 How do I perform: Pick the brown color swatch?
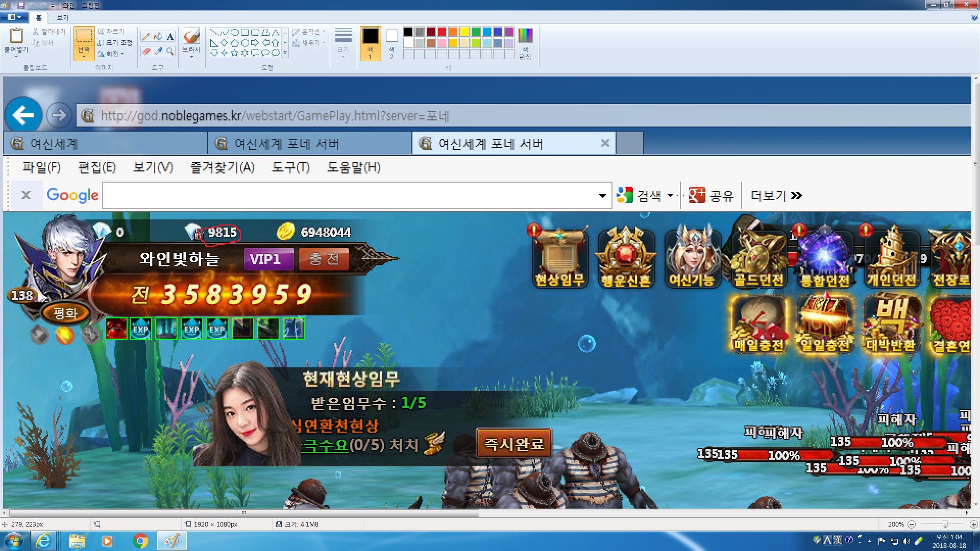tap(431, 43)
